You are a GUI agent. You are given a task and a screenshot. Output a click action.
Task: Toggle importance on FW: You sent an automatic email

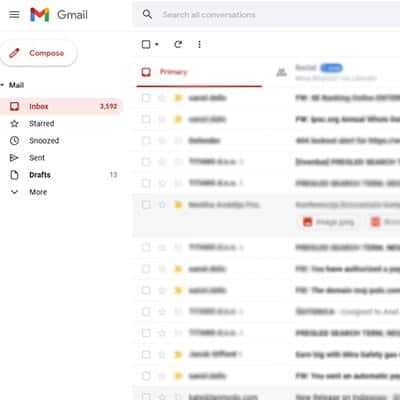178,376
